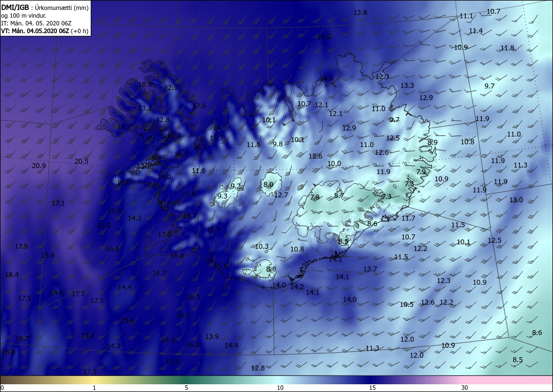Click the 17.9 value on the map

tap(21, 247)
